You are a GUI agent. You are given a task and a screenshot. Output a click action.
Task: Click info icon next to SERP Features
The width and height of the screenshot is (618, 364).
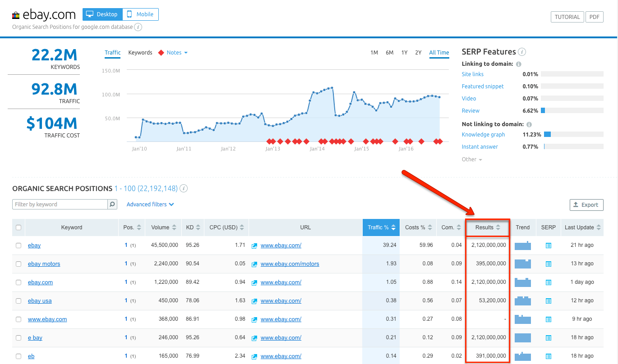coord(522,52)
